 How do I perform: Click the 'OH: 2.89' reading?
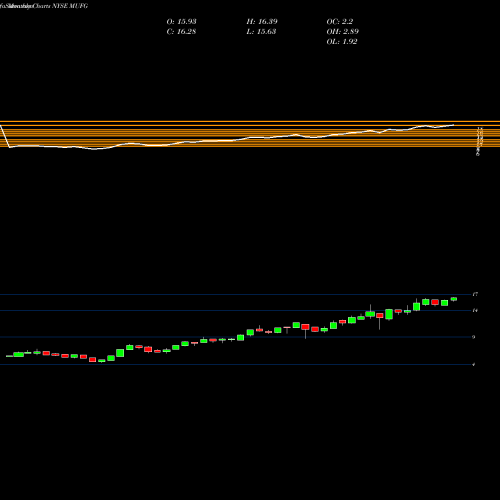point(343,31)
